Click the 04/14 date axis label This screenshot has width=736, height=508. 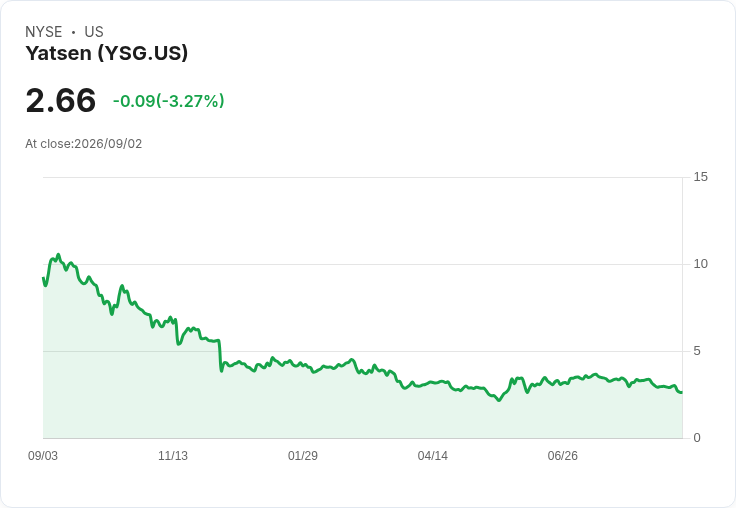(433, 455)
